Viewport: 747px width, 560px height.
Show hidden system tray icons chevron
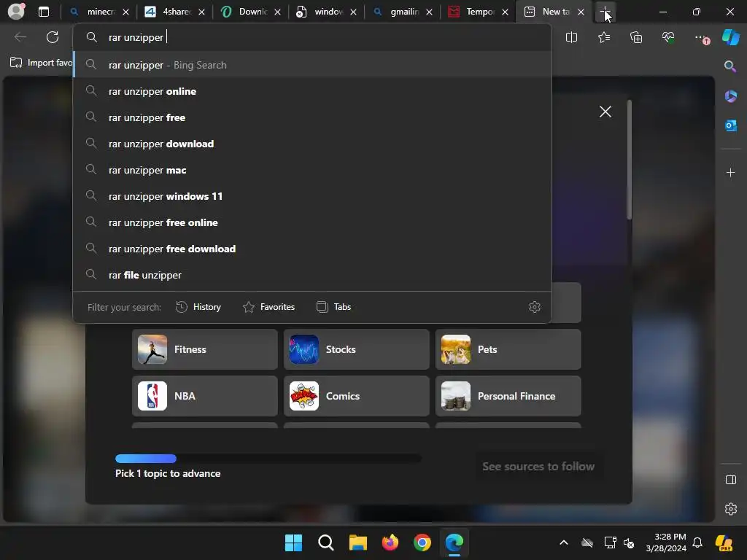point(564,542)
